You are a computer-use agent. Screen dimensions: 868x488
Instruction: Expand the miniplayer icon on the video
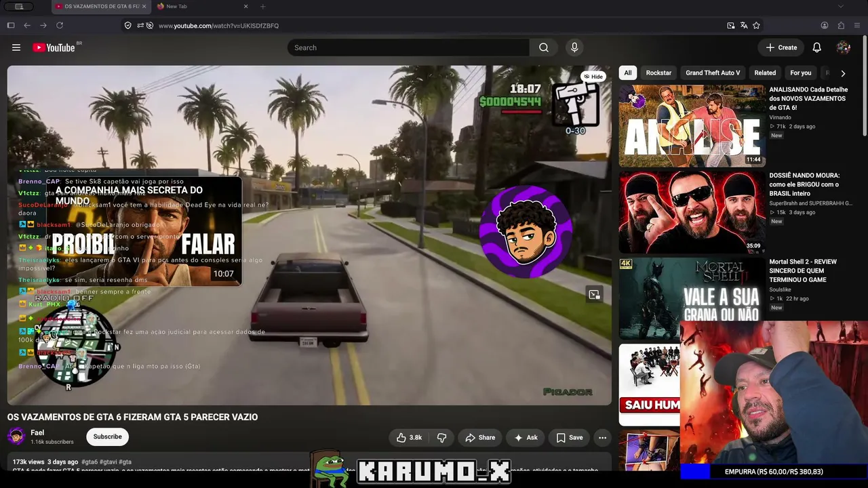click(x=594, y=294)
